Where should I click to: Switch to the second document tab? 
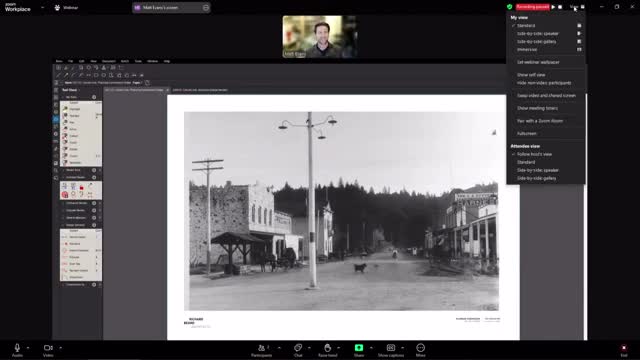(x=200, y=90)
